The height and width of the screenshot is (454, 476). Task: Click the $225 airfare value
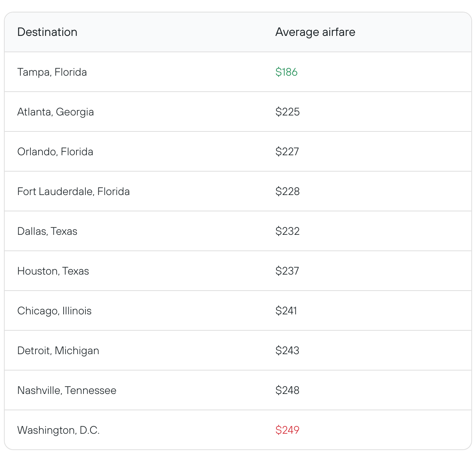coord(287,112)
